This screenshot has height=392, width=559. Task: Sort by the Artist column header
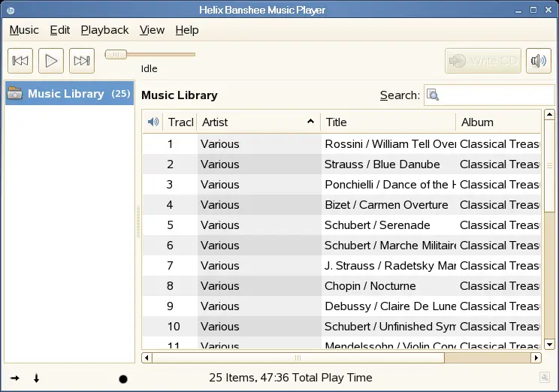[257, 122]
